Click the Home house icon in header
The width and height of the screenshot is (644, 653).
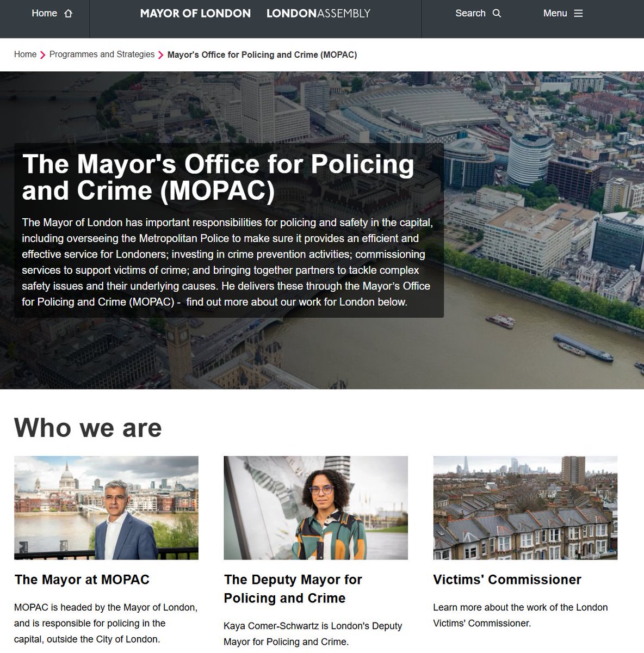68,14
